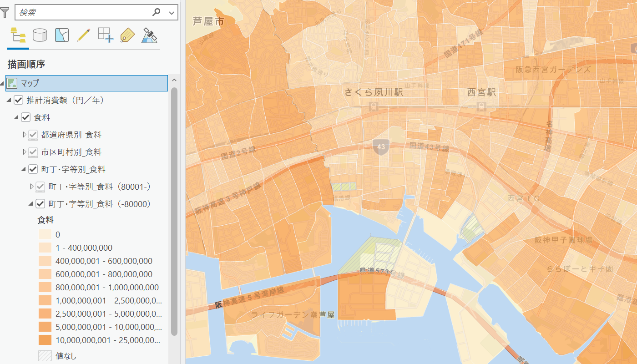
Task: Click the magnifier search icon
Action: click(x=157, y=12)
